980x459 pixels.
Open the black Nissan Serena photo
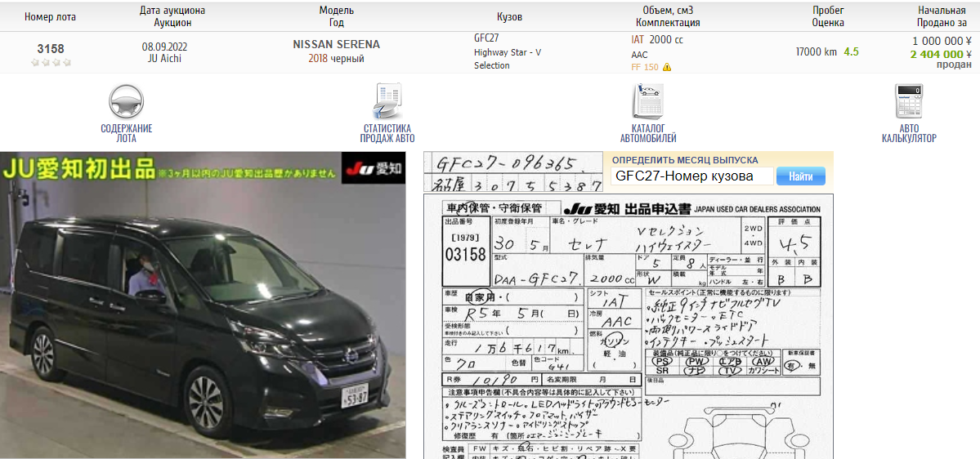204,305
